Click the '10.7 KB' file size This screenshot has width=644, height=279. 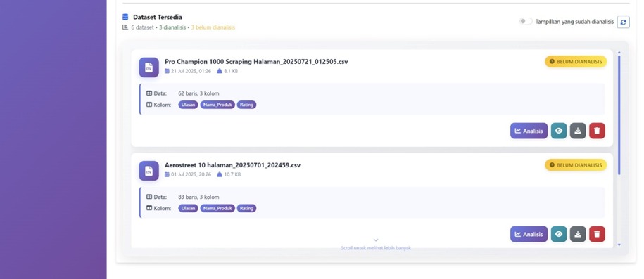tap(232, 174)
